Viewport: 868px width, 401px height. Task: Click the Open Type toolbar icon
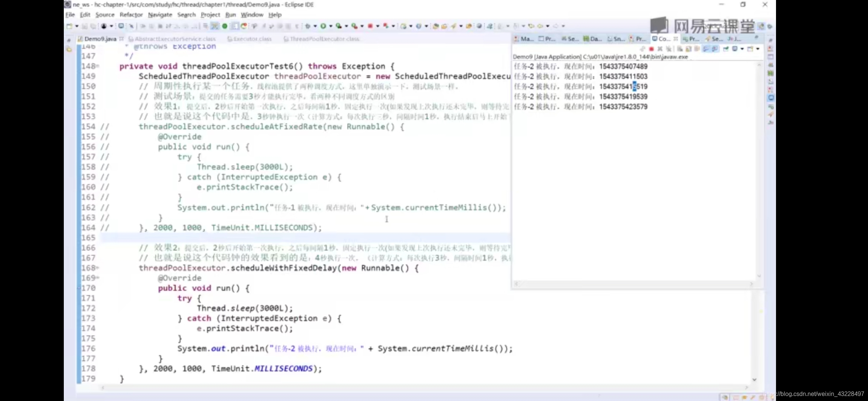click(x=436, y=26)
